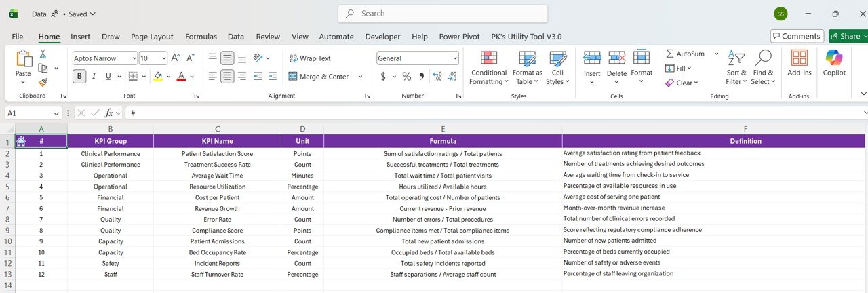
Task: Click the Comments button
Action: pos(797,36)
